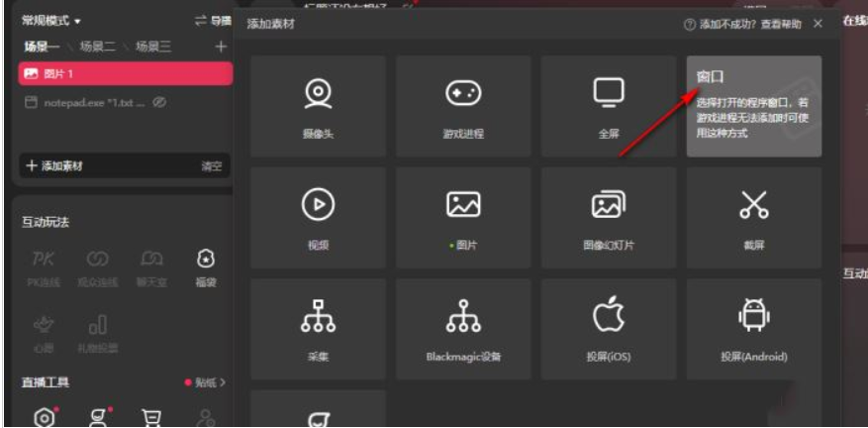Add a new scene with plus icon
This screenshot has height=428, width=868.
(x=221, y=47)
